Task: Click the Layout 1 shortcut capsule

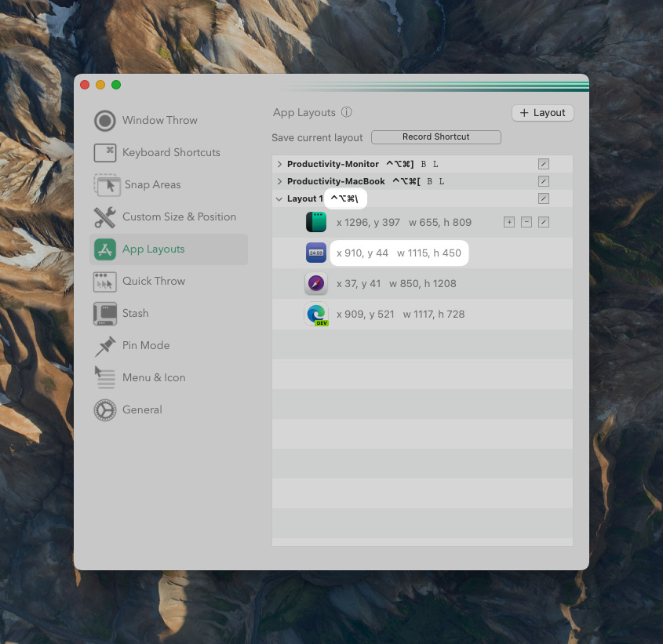Action: click(x=345, y=198)
